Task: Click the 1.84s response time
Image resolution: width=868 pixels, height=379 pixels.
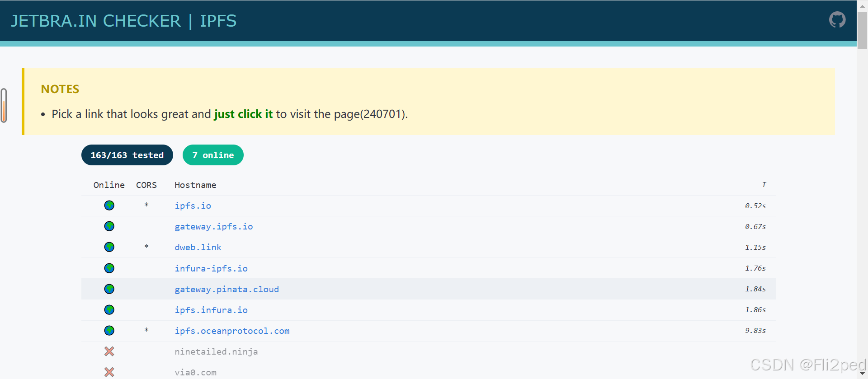Action: (x=755, y=289)
